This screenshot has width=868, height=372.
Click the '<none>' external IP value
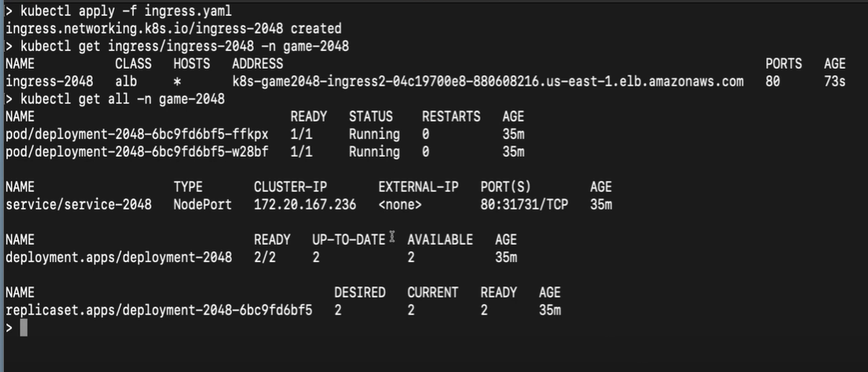pos(400,205)
